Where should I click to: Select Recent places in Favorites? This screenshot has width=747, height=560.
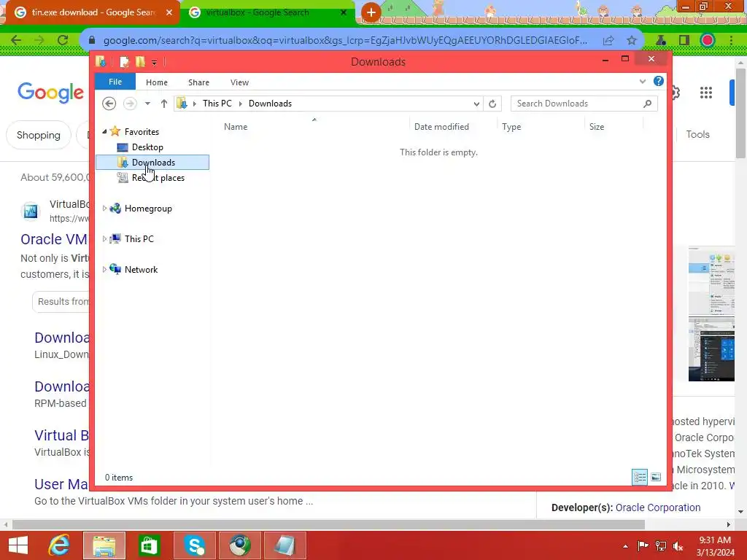pyautogui.click(x=158, y=178)
